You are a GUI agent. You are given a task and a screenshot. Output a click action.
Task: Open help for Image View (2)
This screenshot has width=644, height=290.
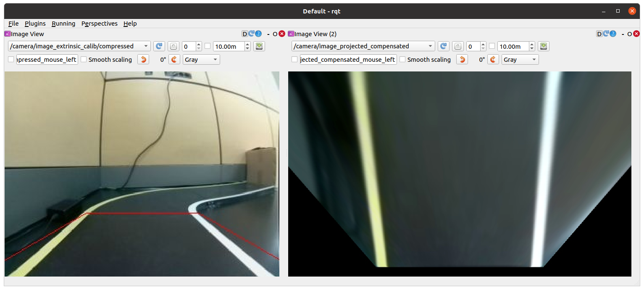pyautogui.click(x=614, y=34)
